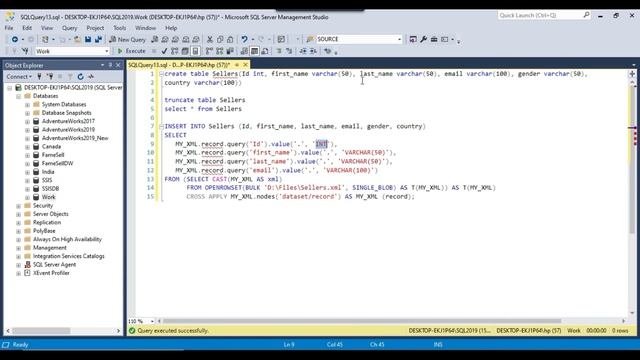Open the Database Engine Query icon beside New Query

coord(154,39)
